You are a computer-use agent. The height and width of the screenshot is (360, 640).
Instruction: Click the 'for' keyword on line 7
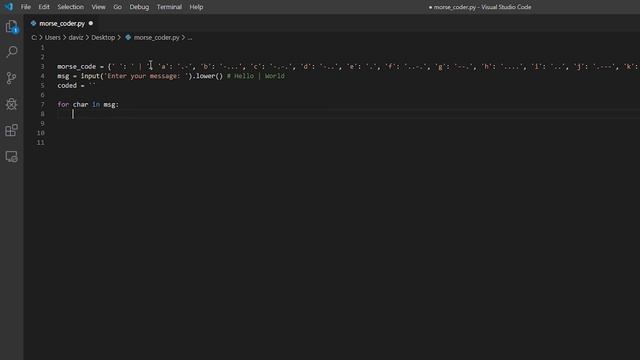63,104
